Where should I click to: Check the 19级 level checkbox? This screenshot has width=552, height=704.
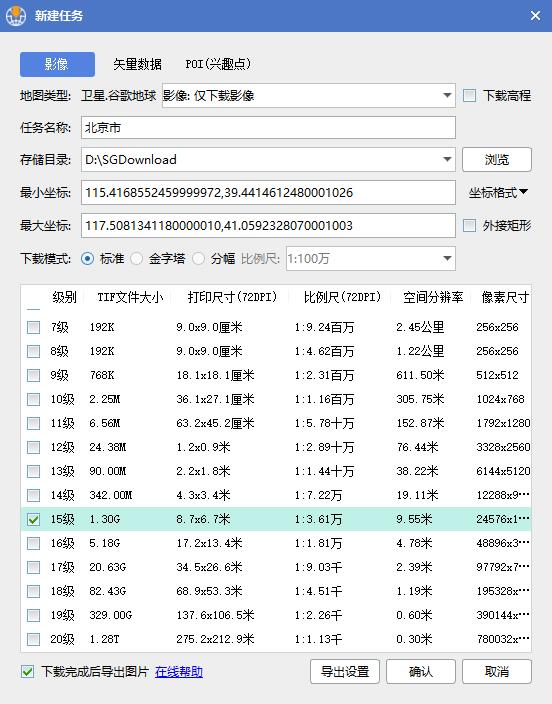click(x=34, y=615)
